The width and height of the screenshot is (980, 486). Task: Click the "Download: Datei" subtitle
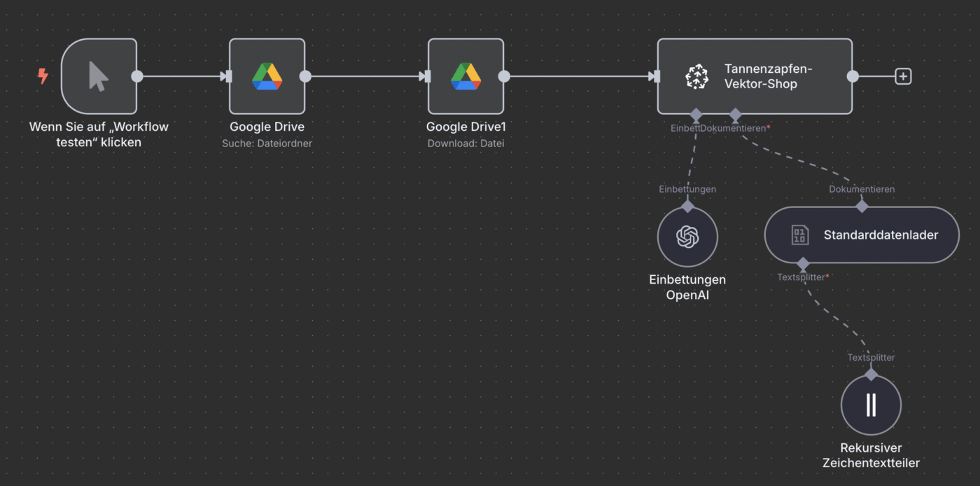coord(465,144)
